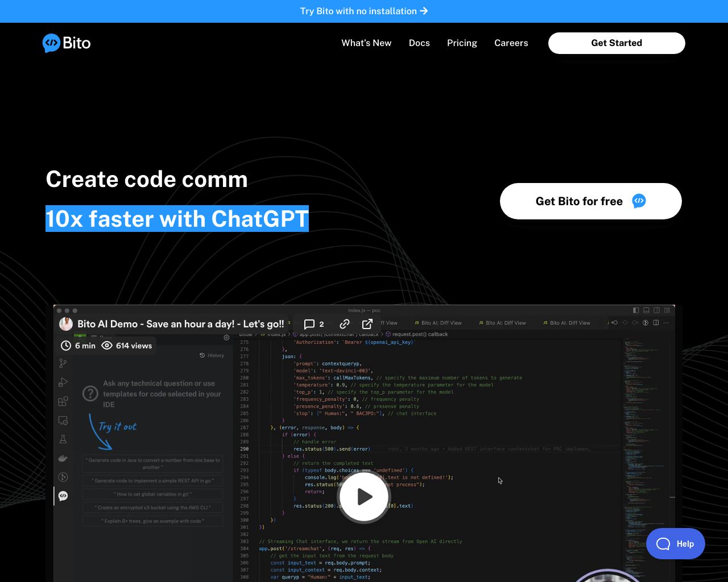Click the 6 min duration badge
The width and height of the screenshot is (728, 582).
78,346
